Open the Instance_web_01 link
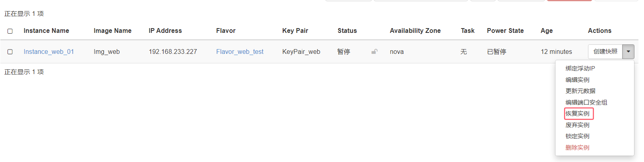The width and height of the screenshot is (644, 162). coord(48,52)
